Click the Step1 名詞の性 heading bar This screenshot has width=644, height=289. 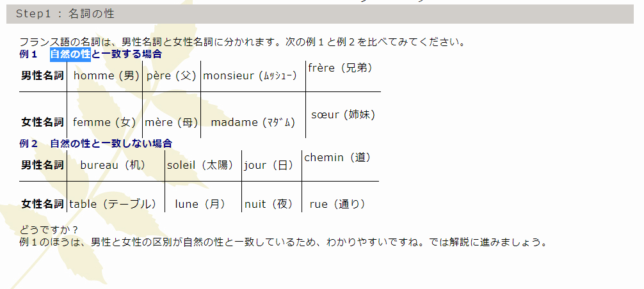[320, 14]
